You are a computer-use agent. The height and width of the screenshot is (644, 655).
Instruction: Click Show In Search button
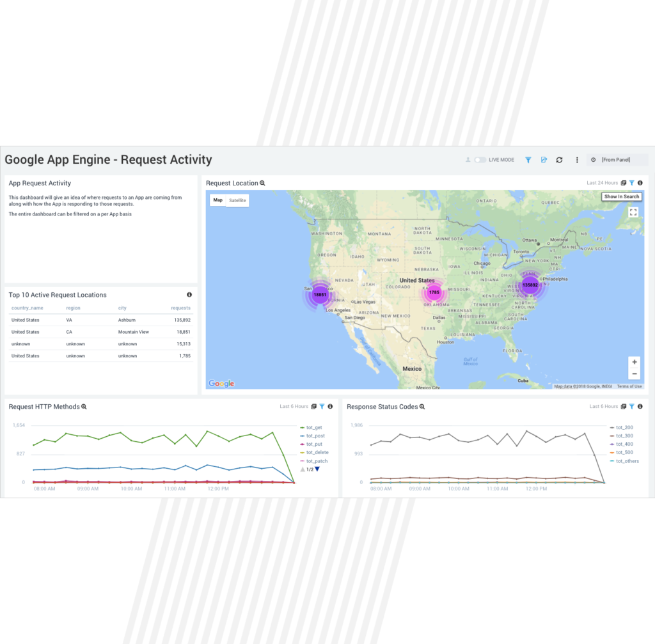pyautogui.click(x=622, y=197)
